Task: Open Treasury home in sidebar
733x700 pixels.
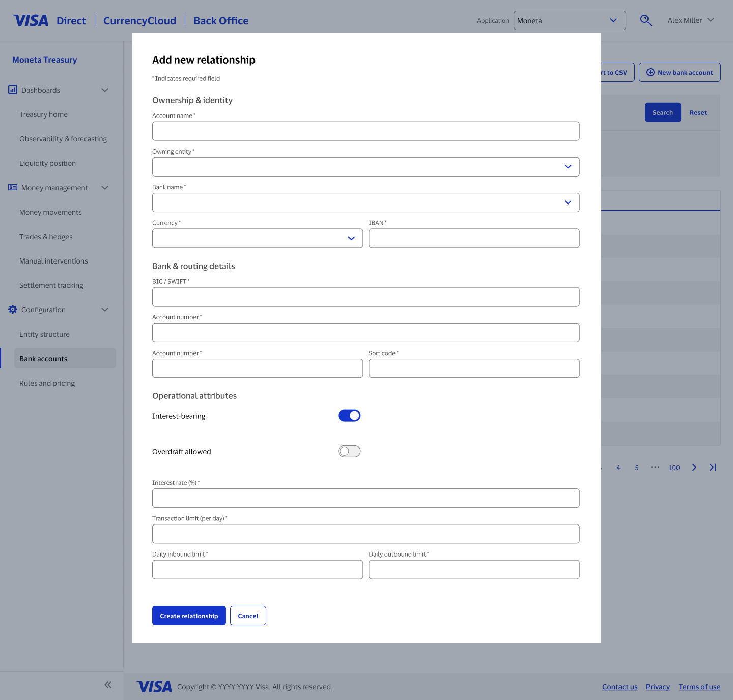Action: pyautogui.click(x=43, y=114)
